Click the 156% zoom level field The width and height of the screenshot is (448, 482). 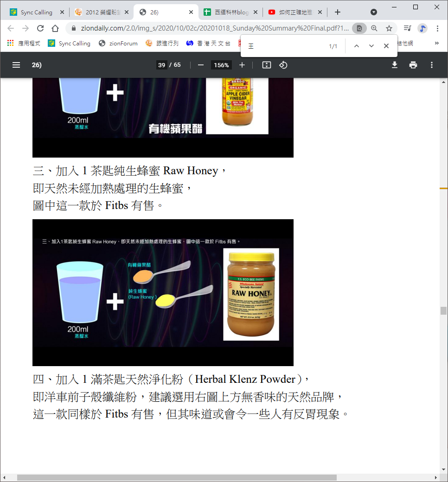click(x=221, y=65)
